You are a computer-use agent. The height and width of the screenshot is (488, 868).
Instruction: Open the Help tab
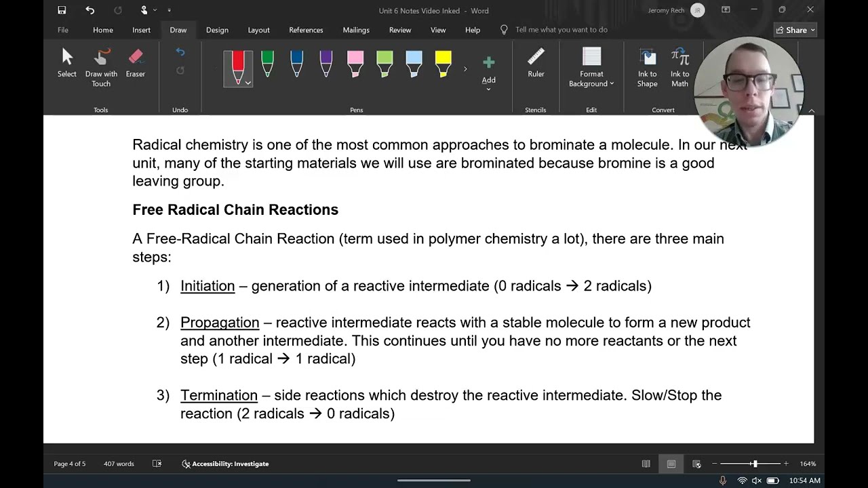point(473,30)
